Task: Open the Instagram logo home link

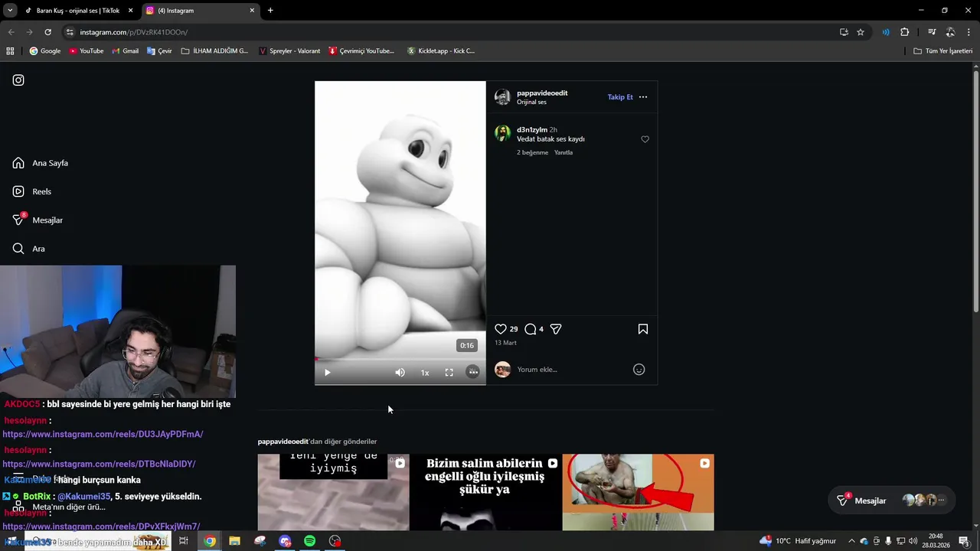Action: (x=18, y=80)
